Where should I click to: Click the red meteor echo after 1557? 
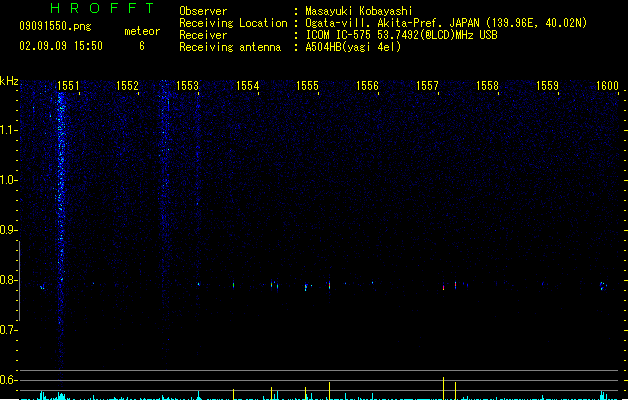[x=443, y=287]
